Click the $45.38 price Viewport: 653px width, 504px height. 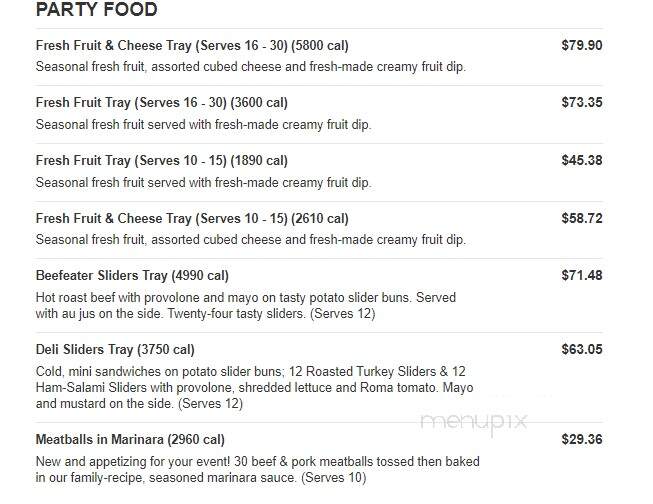(581, 160)
